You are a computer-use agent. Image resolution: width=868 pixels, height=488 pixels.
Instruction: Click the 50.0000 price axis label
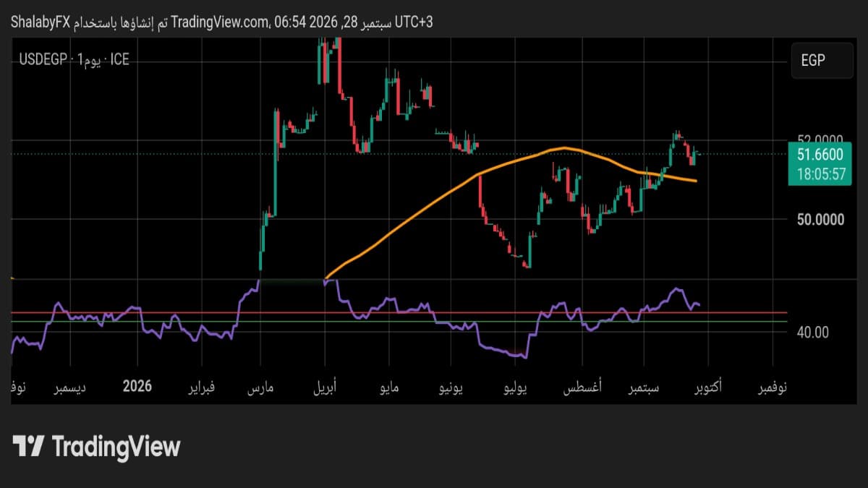(x=820, y=219)
